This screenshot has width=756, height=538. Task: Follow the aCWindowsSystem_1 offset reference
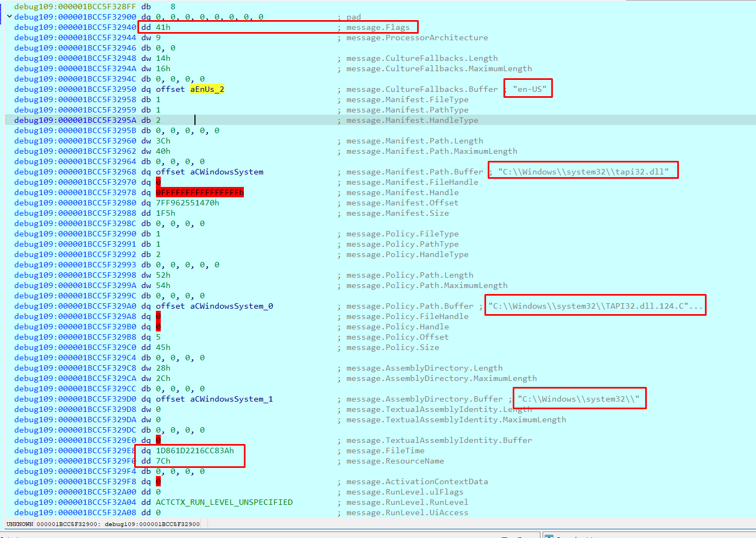tap(231, 399)
